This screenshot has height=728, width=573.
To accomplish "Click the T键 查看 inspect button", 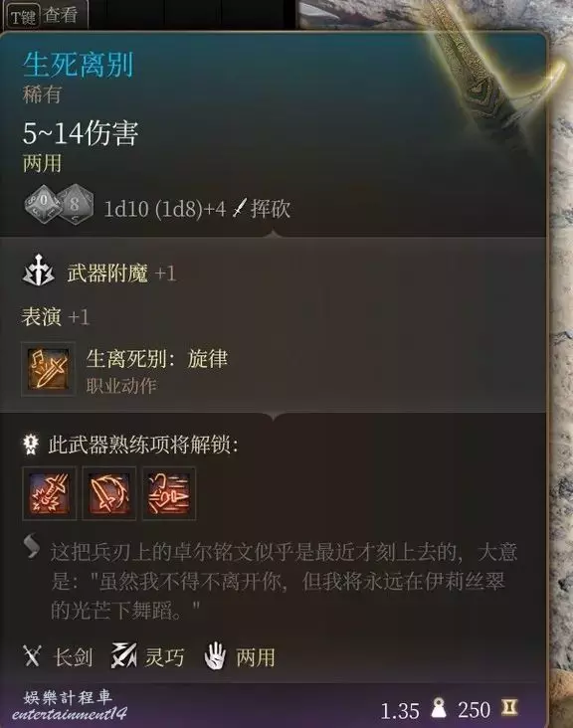I will [42, 16].
